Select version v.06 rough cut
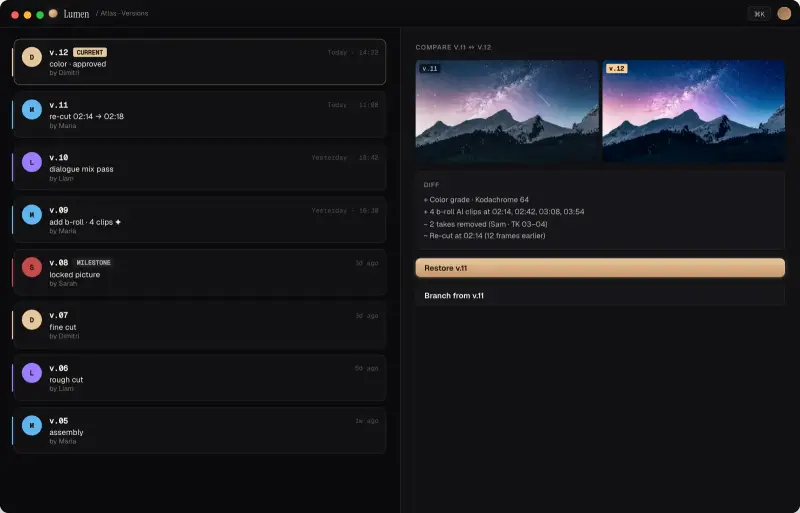Image resolution: width=800 pixels, height=513 pixels. click(199, 378)
